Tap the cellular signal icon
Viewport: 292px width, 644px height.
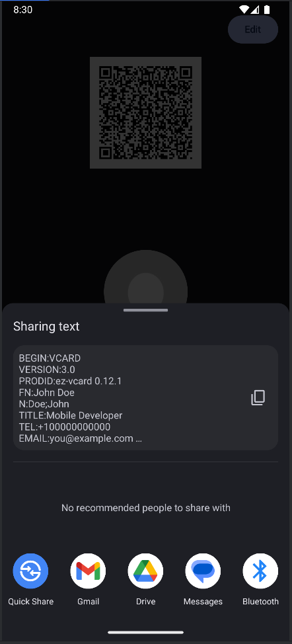[x=255, y=9]
